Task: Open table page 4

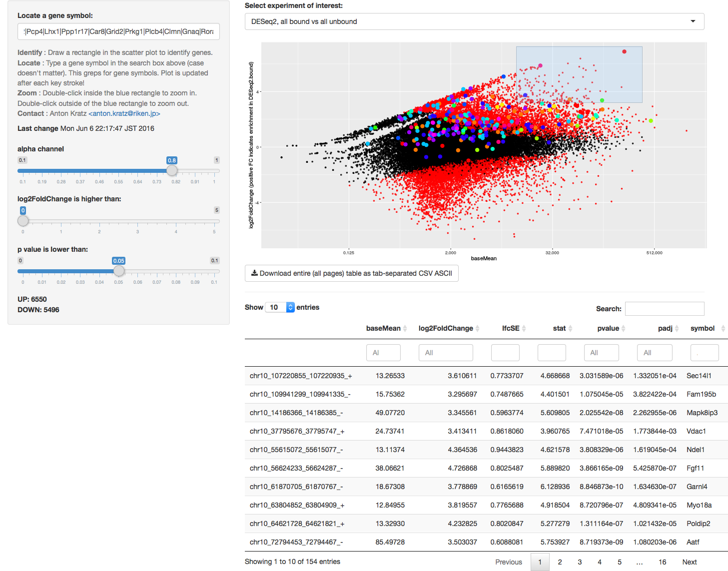Action: [600, 562]
